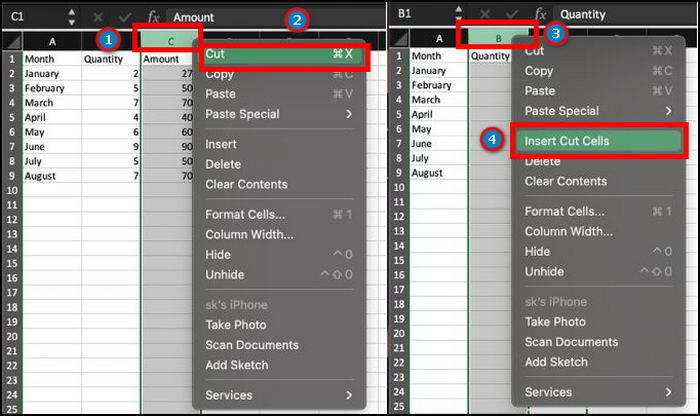The height and width of the screenshot is (416, 700).
Task: Choose Hide in the left context menu
Action: (x=279, y=255)
